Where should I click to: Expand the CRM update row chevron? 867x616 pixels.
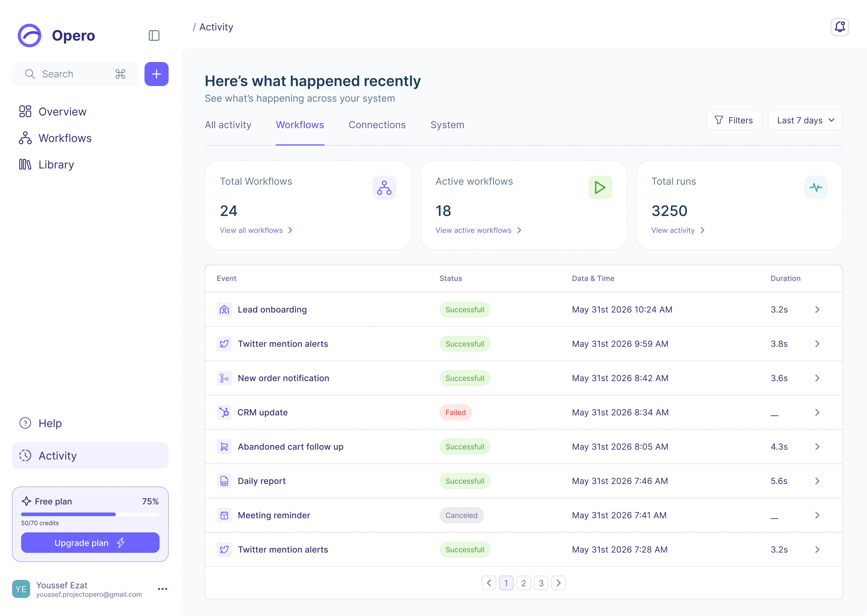(x=817, y=412)
